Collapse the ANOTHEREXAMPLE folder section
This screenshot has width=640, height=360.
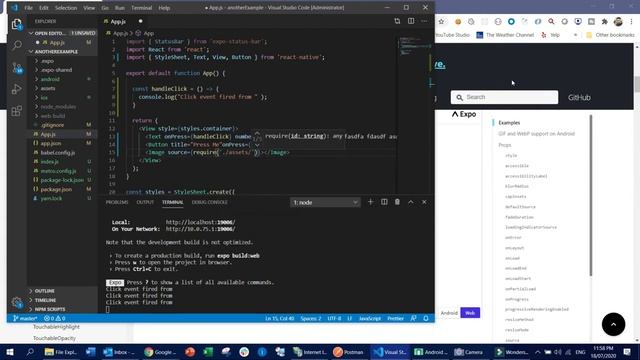(62, 52)
